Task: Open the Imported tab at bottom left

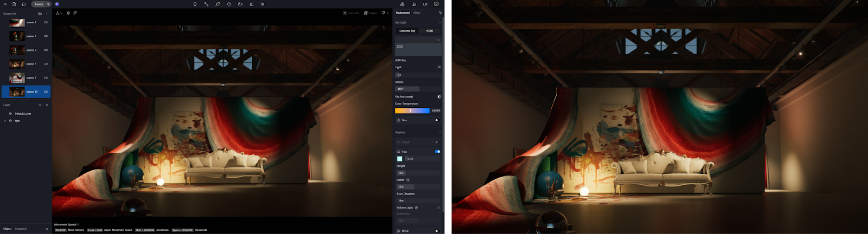Action: tap(21, 229)
